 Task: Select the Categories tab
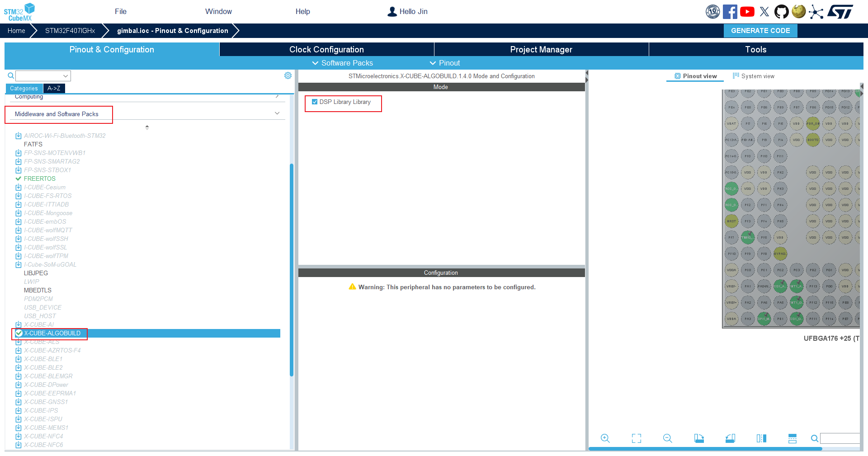coord(24,89)
